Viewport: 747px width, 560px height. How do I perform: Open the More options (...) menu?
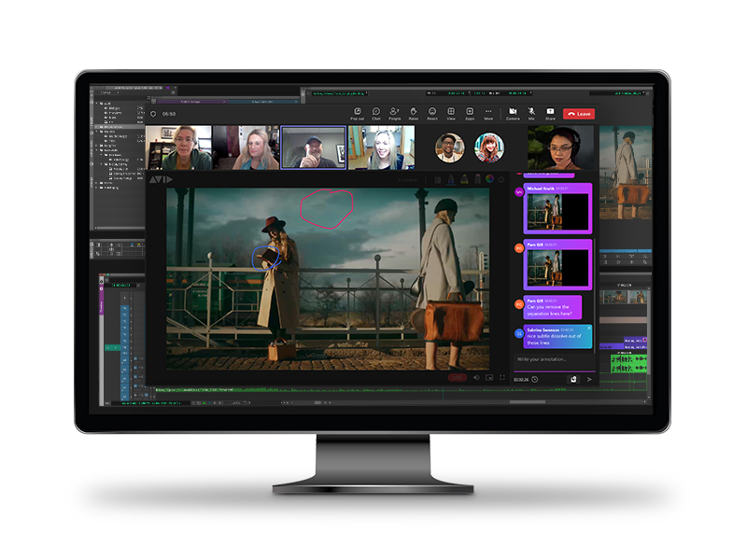pyautogui.click(x=487, y=113)
